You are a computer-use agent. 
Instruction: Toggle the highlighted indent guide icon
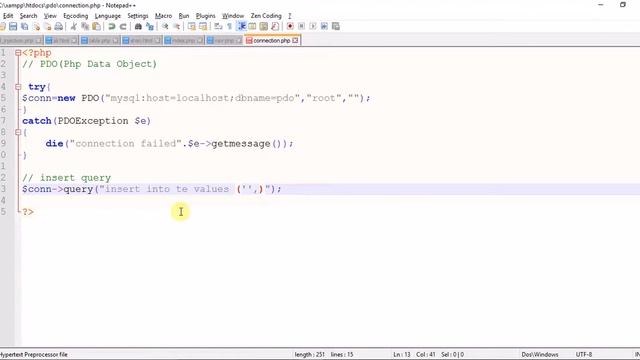(241, 27)
